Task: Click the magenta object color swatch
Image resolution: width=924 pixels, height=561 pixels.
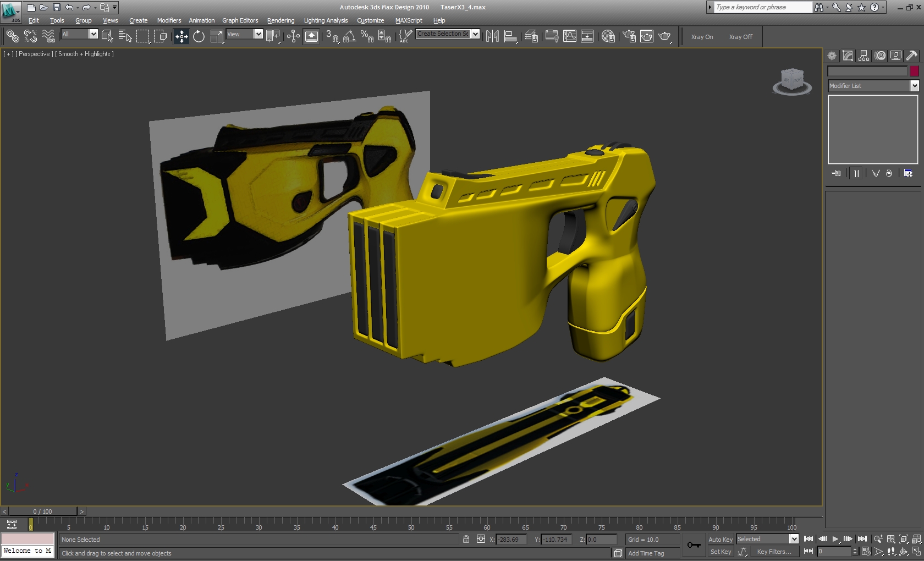Action: tap(914, 71)
